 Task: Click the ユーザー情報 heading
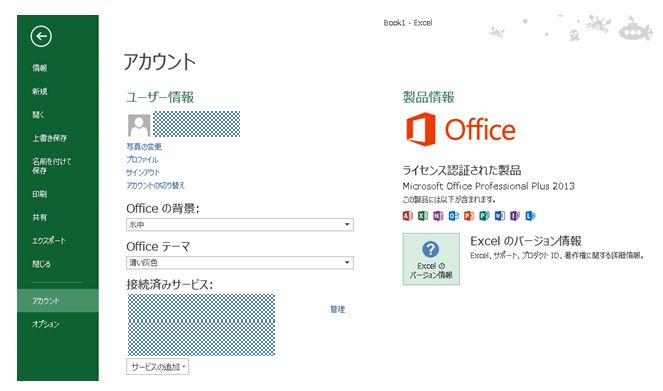(x=160, y=97)
